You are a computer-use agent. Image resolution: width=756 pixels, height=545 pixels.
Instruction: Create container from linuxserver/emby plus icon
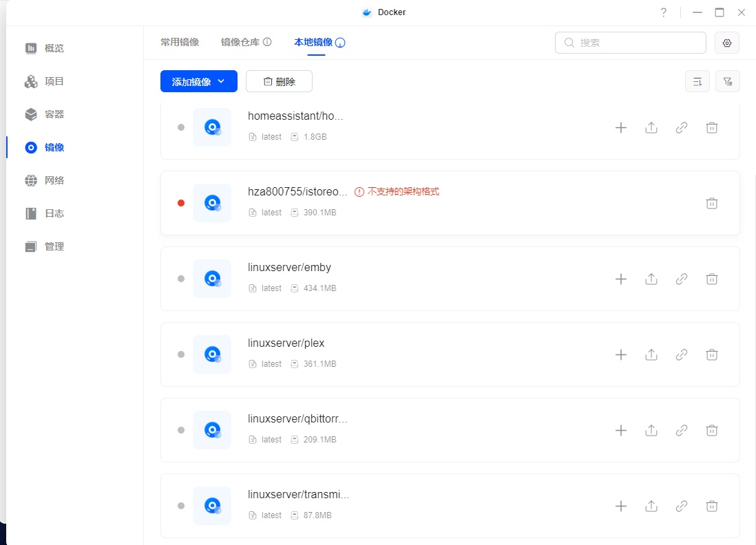620,279
